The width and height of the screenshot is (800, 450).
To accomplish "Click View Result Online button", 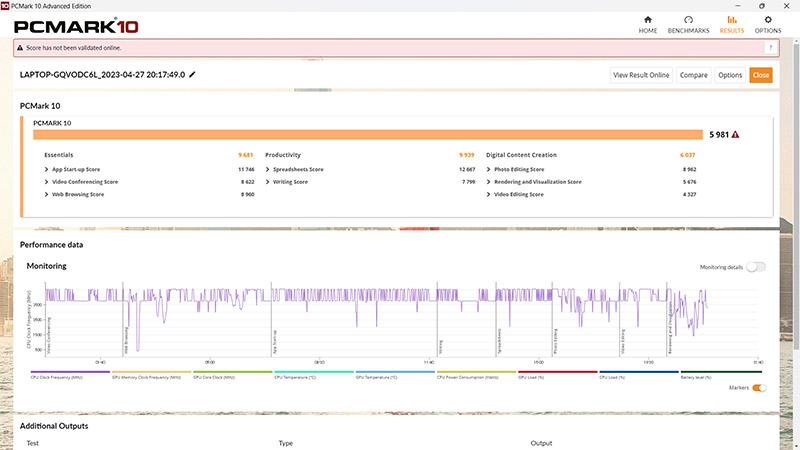I will tap(641, 75).
